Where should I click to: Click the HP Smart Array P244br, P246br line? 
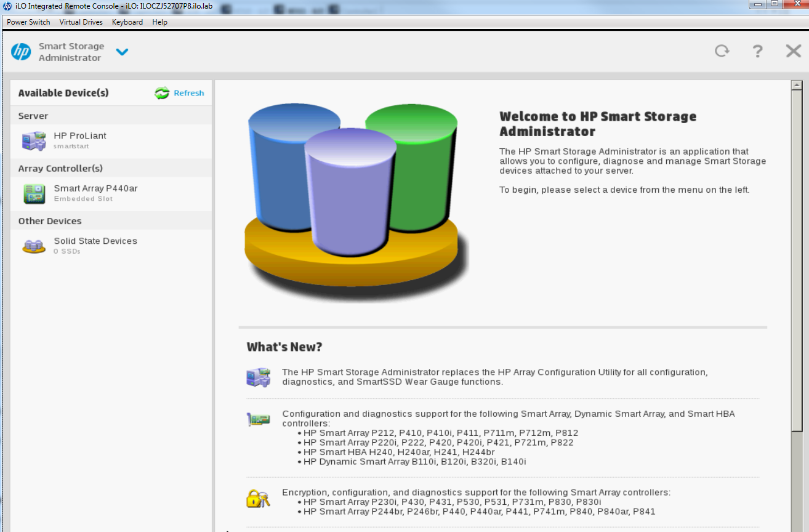(x=480, y=511)
